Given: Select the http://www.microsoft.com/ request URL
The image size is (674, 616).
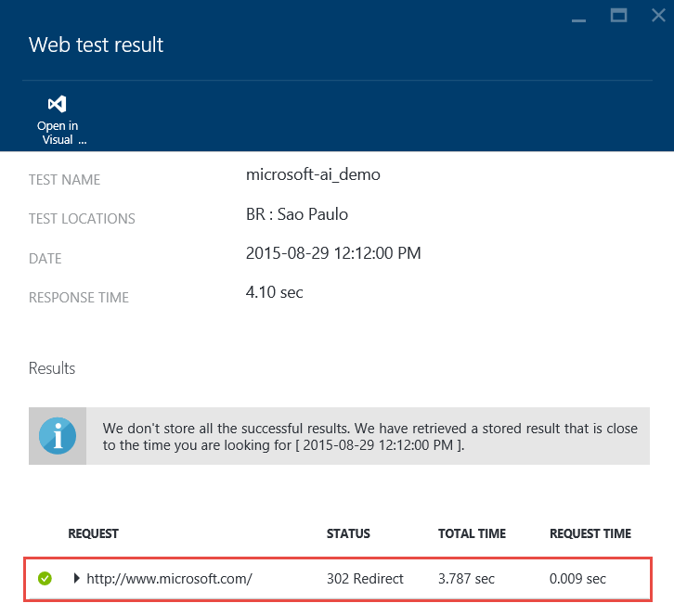Looking at the screenshot, I should 169,579.
